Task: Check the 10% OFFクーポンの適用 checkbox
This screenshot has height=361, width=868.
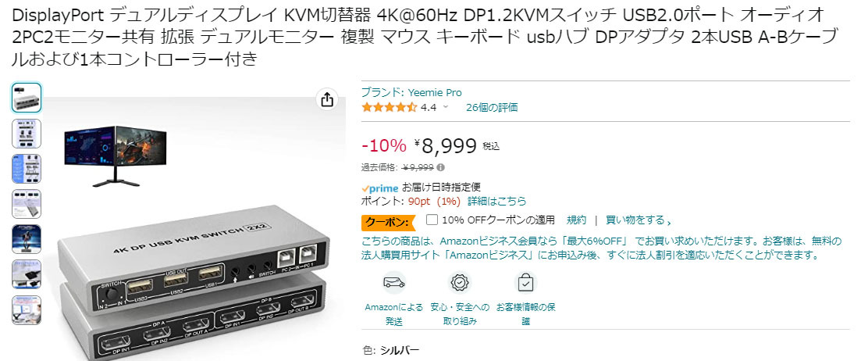Action: click(x=432, y=220)
